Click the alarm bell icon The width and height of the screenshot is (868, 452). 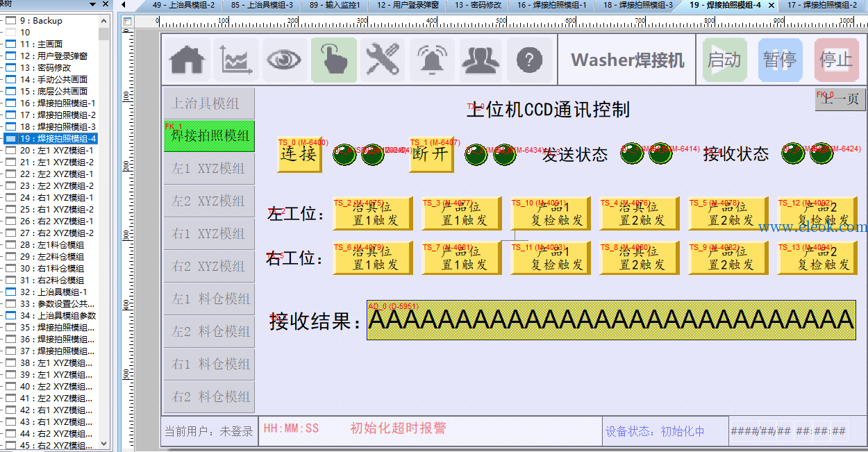point(432,60)
